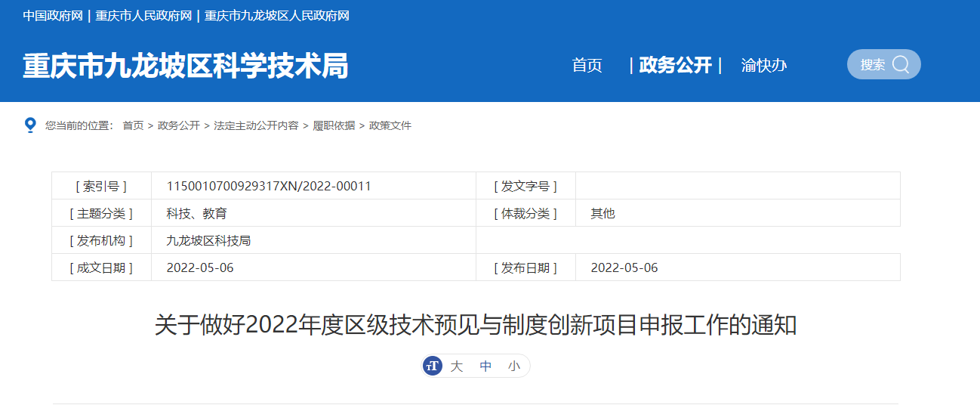Go to the 政策文件 breadcrumb
Screen dimensions: 980x405
[390, 125]
